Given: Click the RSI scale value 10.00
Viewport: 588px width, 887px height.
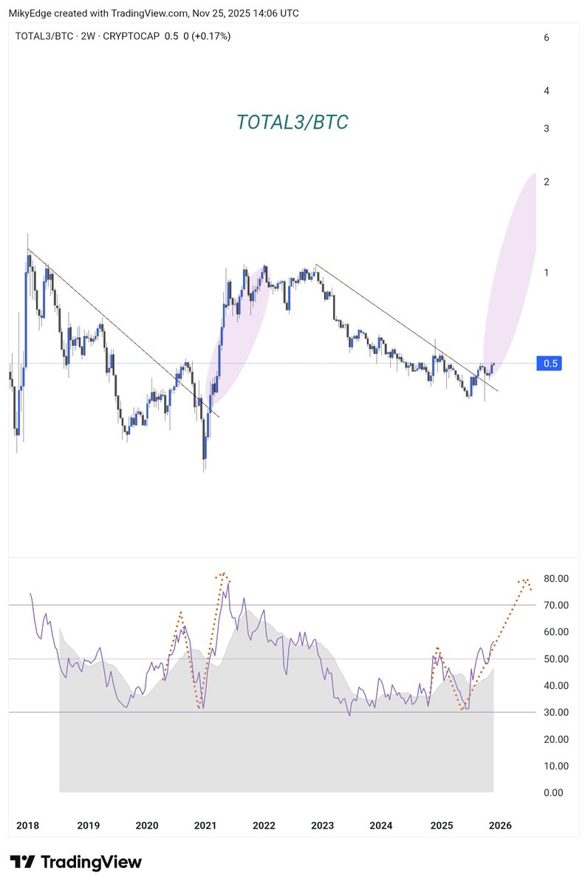Looking at the screenshot, I should pyautogui.click(x=555, y=766).
